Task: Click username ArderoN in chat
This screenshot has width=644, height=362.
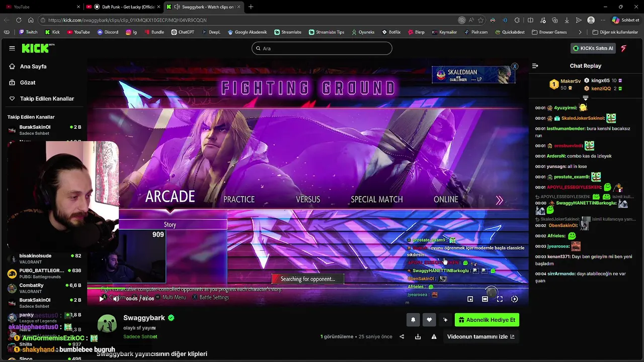Action: 556,156
